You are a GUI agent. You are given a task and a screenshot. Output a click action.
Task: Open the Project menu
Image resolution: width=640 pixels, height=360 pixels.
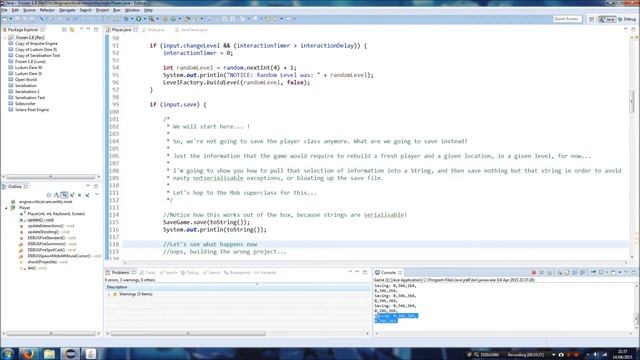[x=102, y=10]
